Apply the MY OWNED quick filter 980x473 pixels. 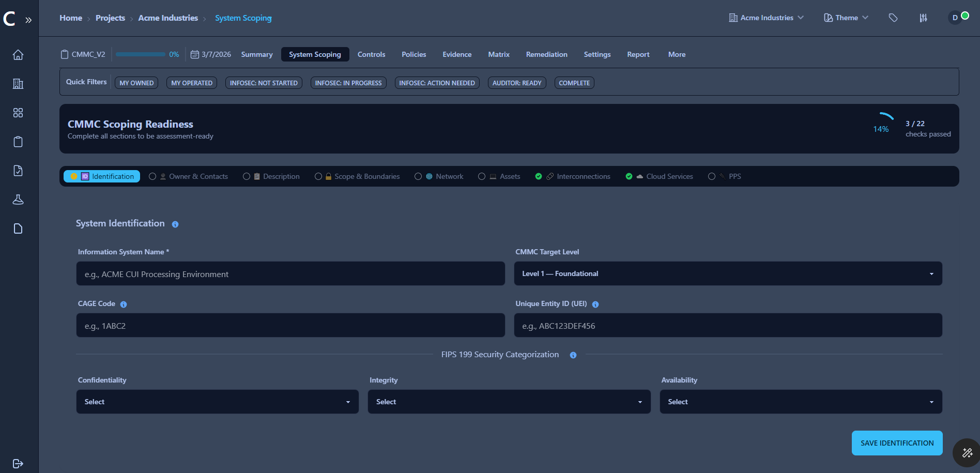[136, 83]
